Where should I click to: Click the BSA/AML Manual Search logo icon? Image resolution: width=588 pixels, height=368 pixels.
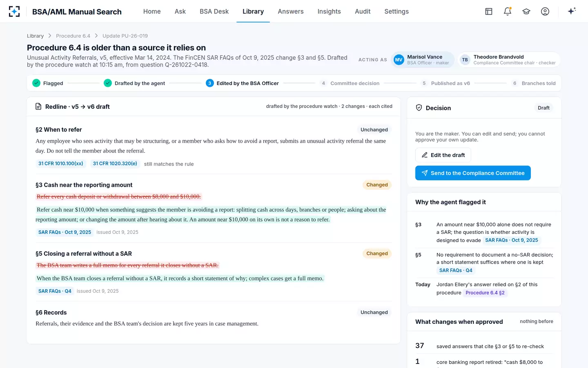(x=14, y=11)
